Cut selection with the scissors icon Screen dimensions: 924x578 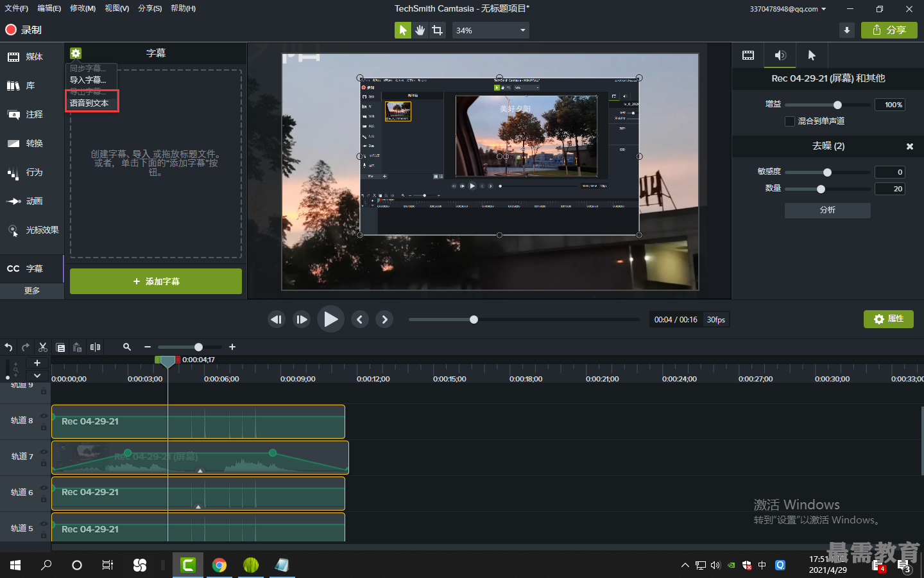43,347
